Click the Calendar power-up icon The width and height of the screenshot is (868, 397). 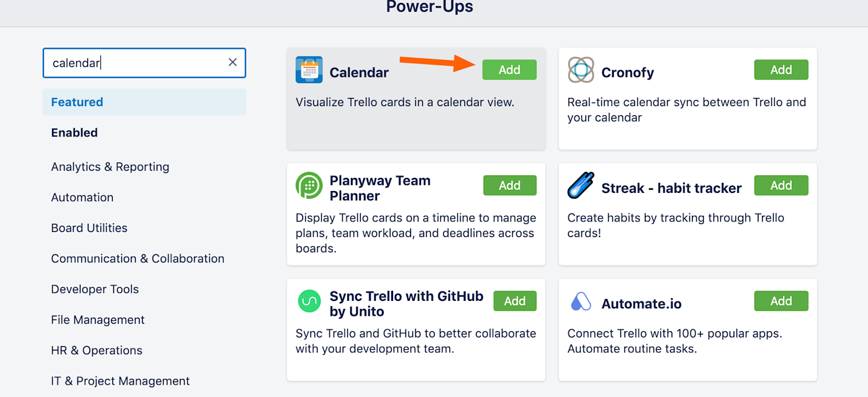tap(309, 70)
